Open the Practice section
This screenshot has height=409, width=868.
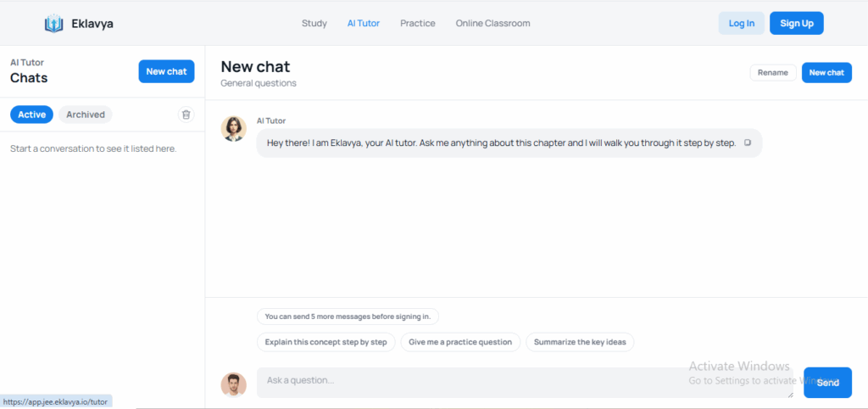418,24
